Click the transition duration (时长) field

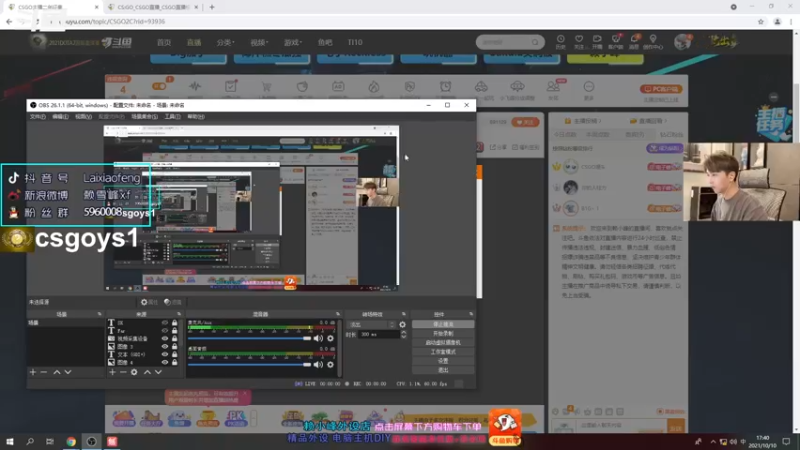click(379, 335)
